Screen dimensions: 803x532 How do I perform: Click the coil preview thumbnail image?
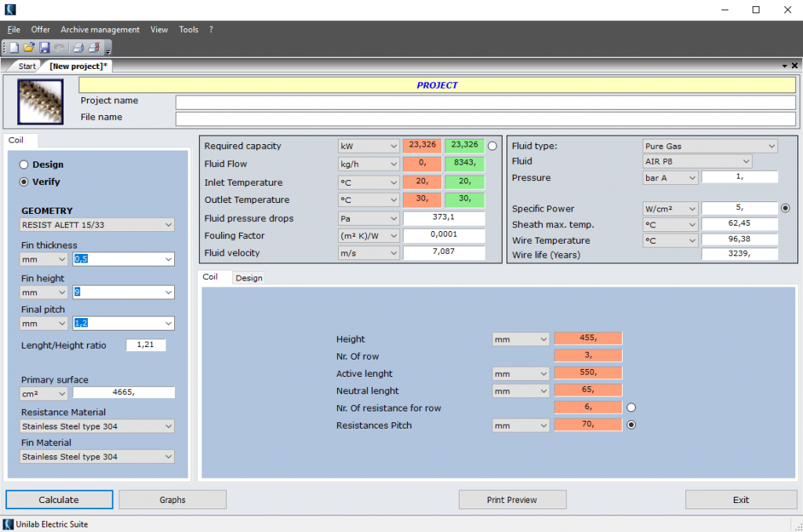click(x=40, y=101)
